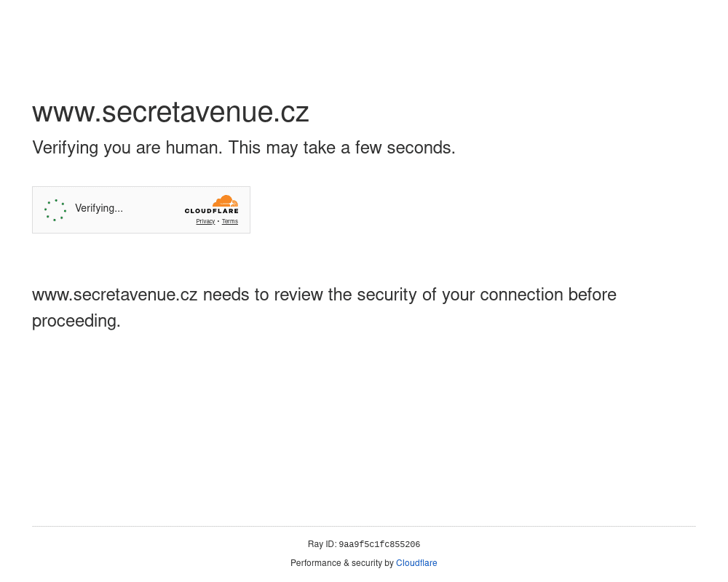This screenshot has width=728, height=582.
Task: Select the Ray ID value 9aa9f5c1fc855206
Action: [x=379, y=545]
